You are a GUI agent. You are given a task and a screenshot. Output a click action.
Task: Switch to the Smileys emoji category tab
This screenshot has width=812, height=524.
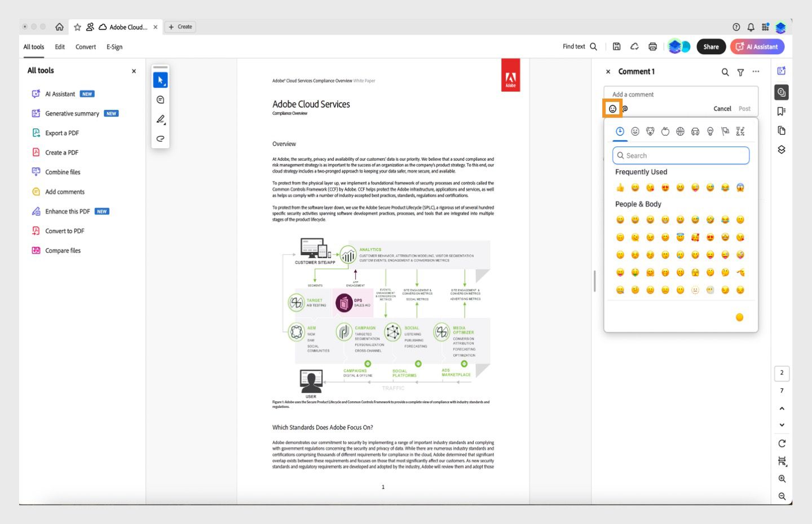click(635, 131)
